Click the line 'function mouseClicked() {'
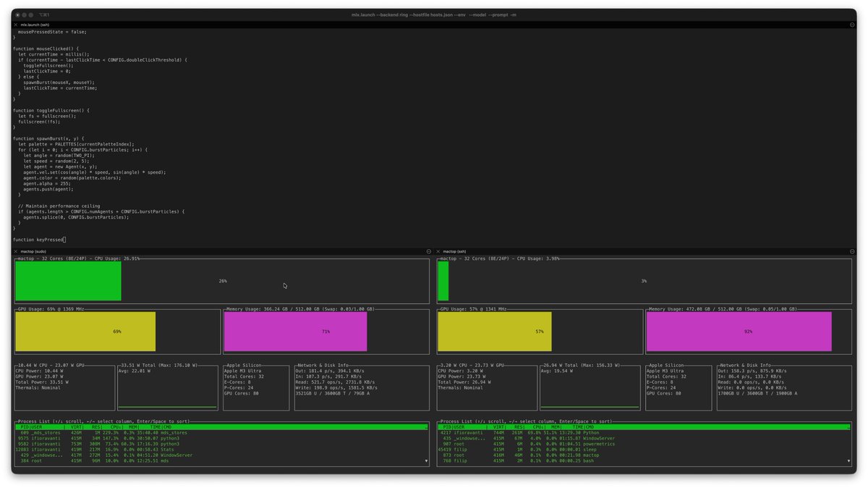Image resolution: width=868 pixels, height=488 pixels. click(x=46, y=48)
